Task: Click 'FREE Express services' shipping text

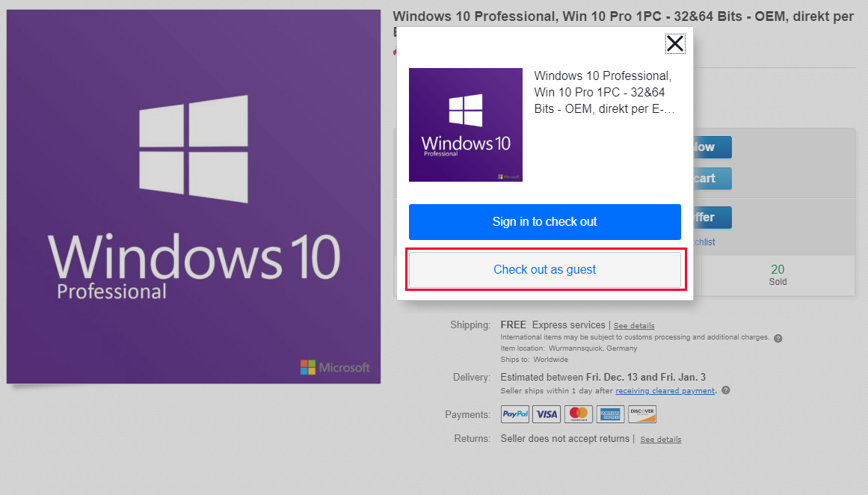Action: coord(552,325)
